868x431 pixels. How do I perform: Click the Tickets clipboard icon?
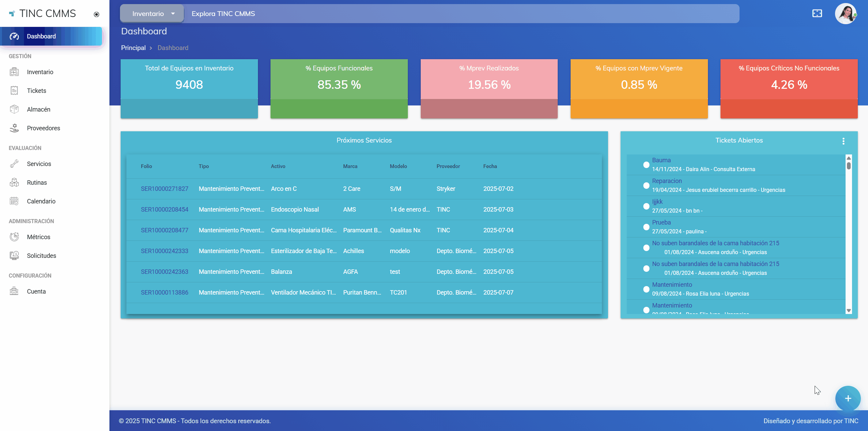click(14, 90)
